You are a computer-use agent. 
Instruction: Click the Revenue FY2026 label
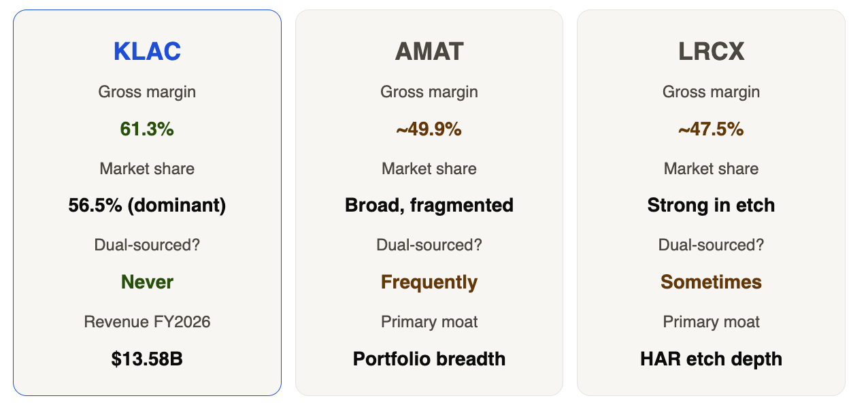pos(147,321)
